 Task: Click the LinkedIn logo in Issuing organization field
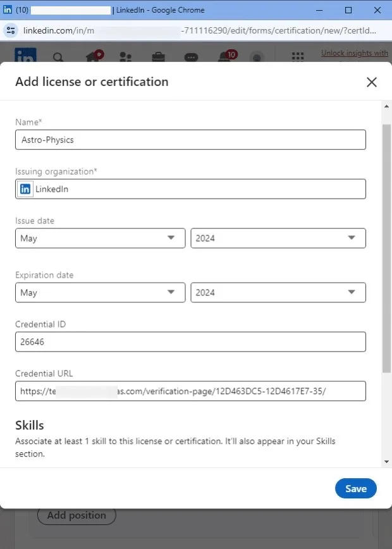(x=25, y=189)
